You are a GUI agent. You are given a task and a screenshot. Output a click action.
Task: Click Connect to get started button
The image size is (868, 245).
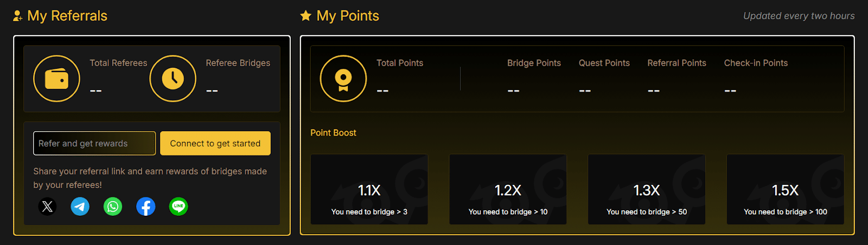(215, 143)
